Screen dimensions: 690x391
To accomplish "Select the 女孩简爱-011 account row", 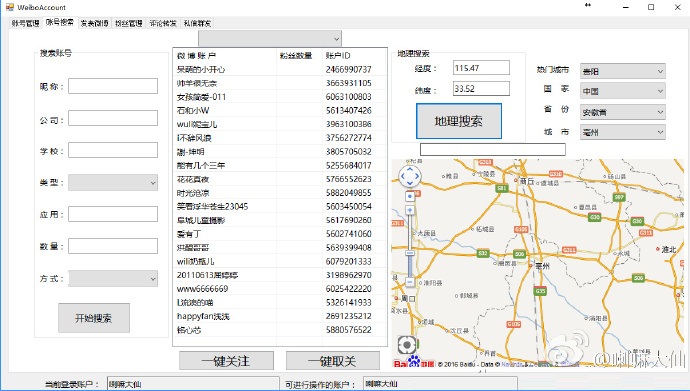I will 280,97.
